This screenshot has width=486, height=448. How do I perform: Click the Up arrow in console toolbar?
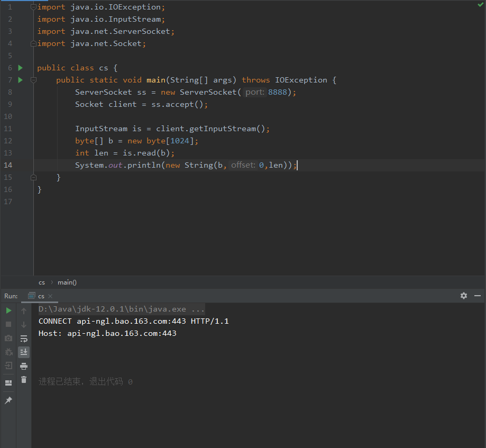[24, 310]
